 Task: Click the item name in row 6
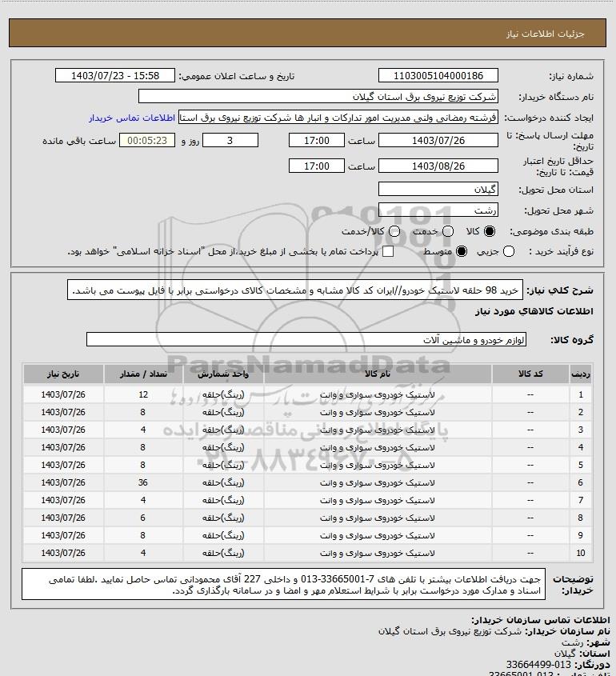click(x=378, y=483)
